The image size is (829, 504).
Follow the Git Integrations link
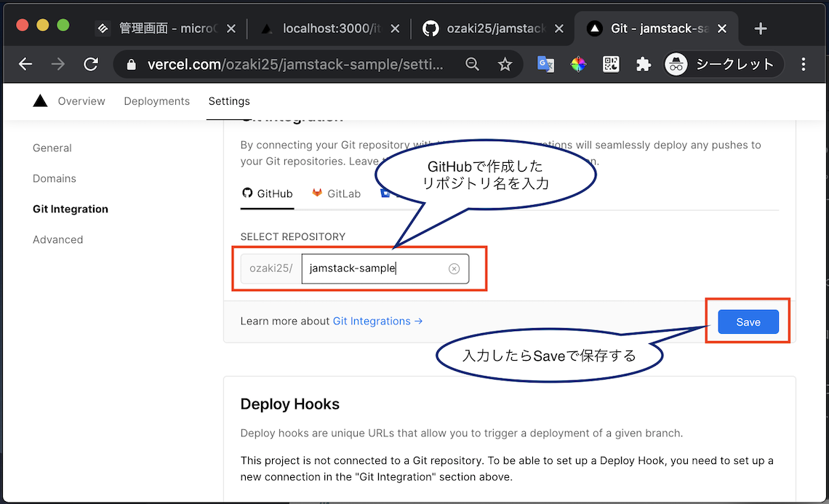click(377, 321)
